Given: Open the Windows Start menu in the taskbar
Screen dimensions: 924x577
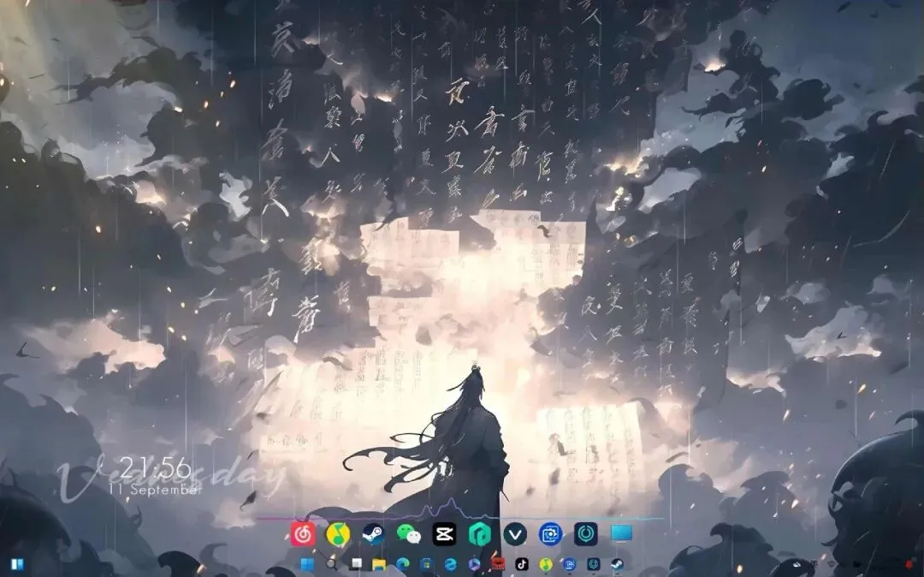Looking at the screenshot, I should click(307, 565).
